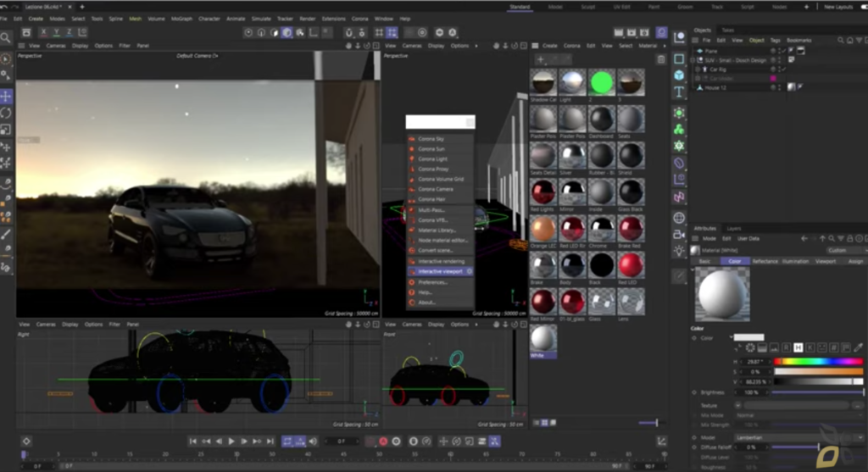Choose Corona Sky from menu

pos(440,139)
